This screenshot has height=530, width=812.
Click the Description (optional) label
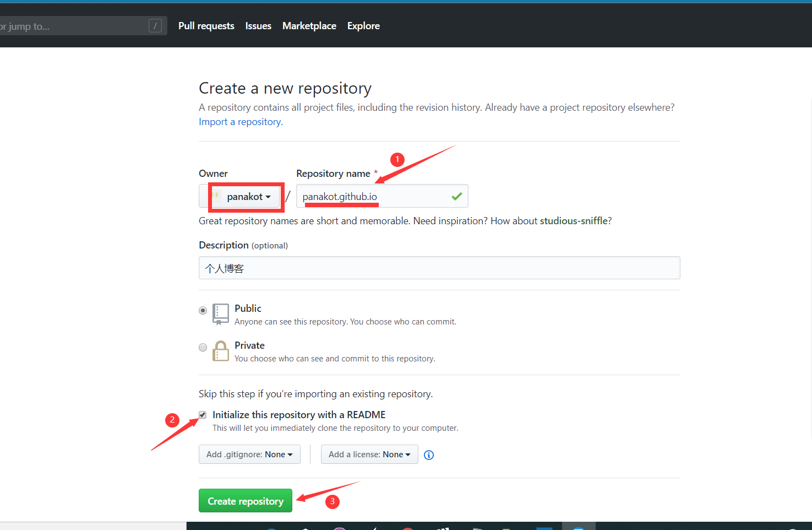point(243,245)
